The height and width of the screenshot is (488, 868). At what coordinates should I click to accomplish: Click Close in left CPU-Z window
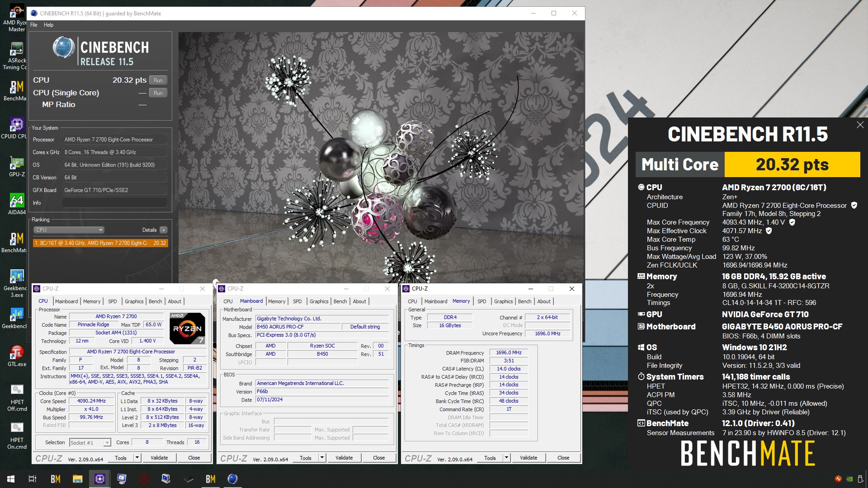(194, 458)
